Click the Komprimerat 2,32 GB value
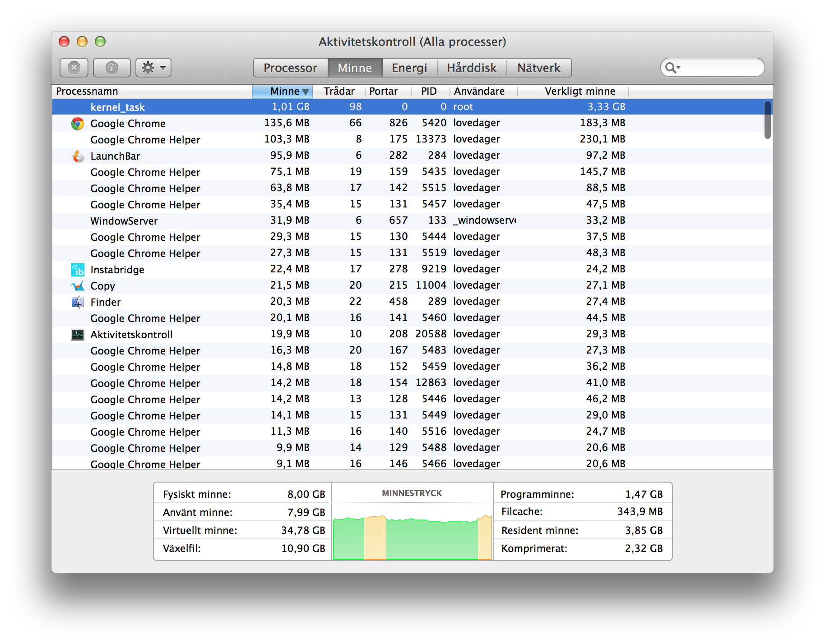The width and height of the screenshot is (825, 644). pyautogui.click(x=644, y=548)
